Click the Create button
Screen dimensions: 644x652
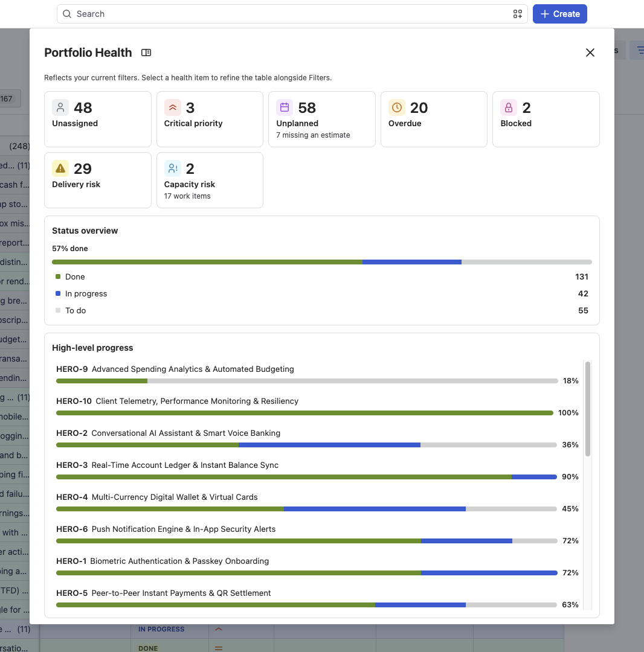point(559,14)
